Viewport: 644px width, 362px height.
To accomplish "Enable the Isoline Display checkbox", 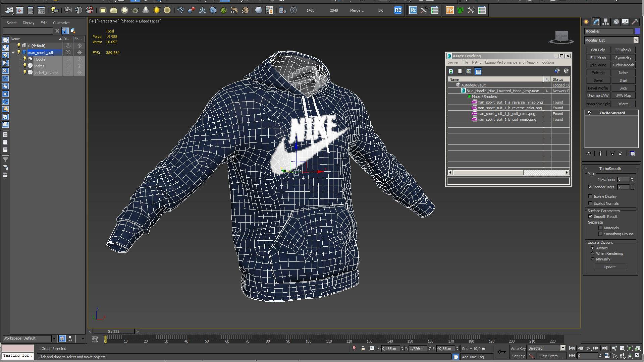I will [590, 196].
